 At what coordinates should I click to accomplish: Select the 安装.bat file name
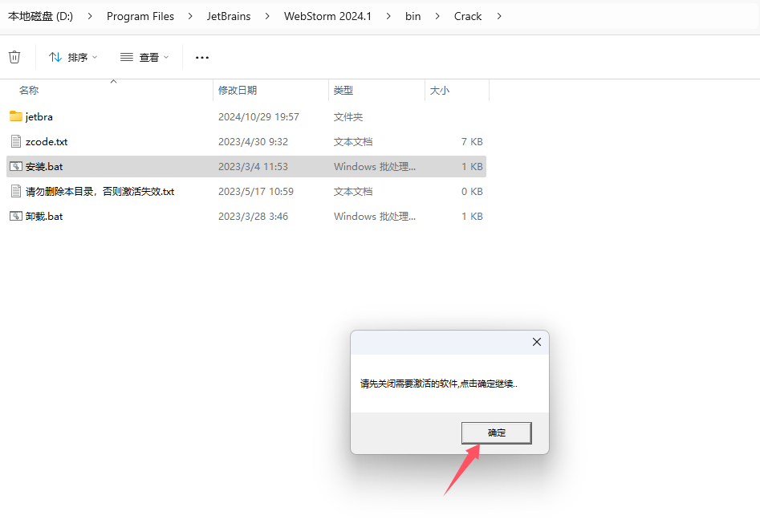[x=44, y=167]
